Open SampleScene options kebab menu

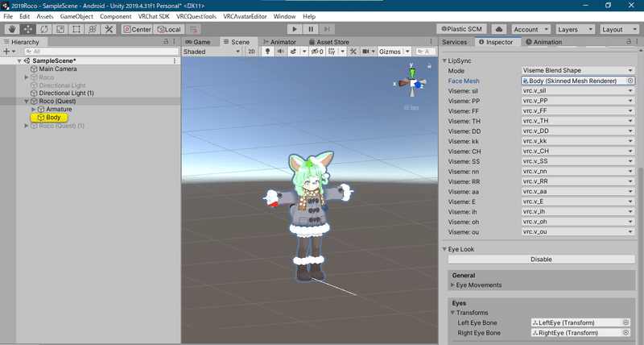[x=175, y=60]
